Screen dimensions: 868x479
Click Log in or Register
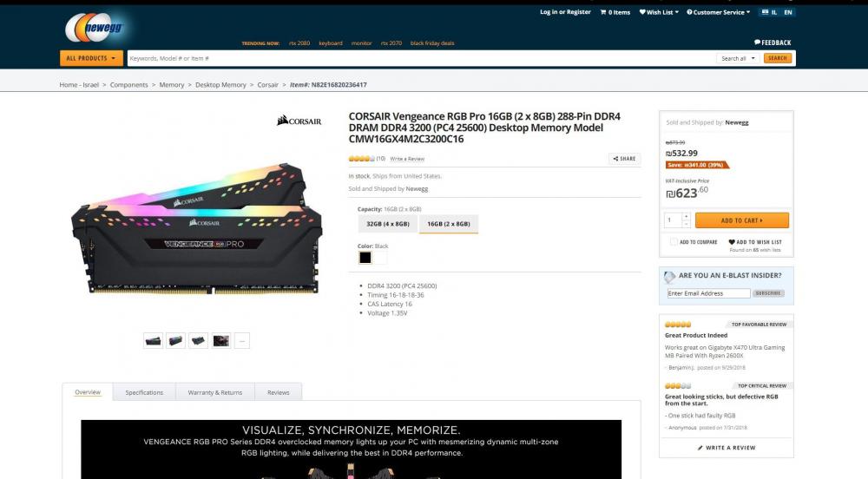[565, 12]
